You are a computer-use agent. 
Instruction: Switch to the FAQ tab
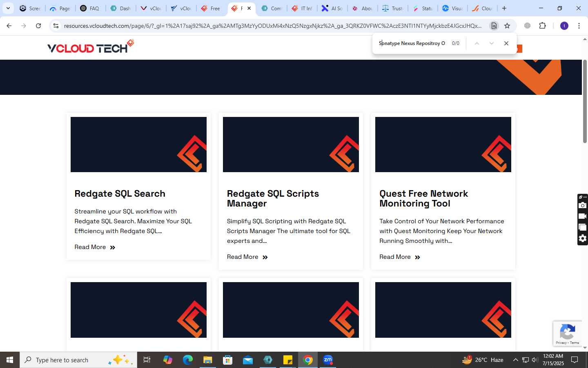tap(91, 8)
